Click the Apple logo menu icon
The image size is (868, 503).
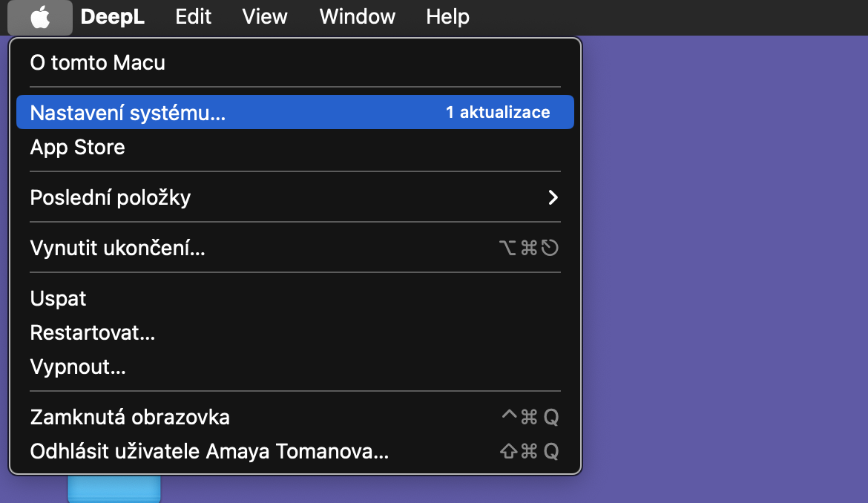coord(40,17)
